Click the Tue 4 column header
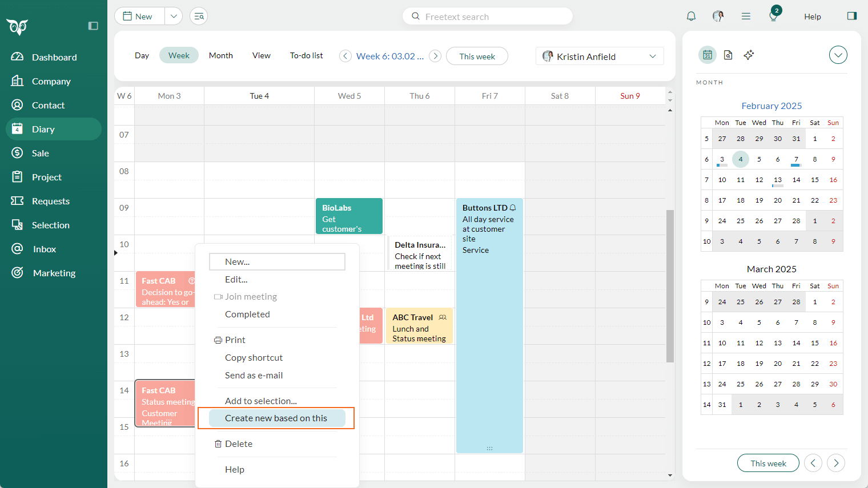Viewport: 868px width, 488px height. click(x=259, y=96)
